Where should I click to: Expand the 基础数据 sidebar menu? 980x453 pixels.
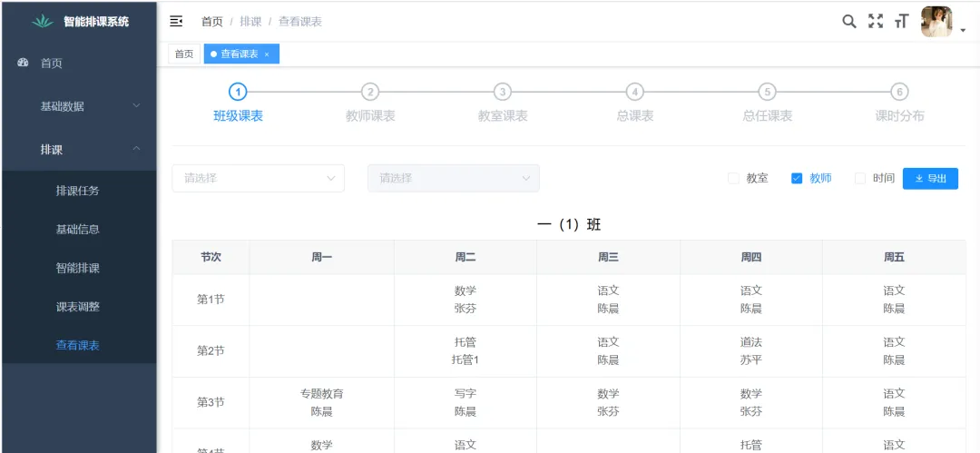point(79,106)
